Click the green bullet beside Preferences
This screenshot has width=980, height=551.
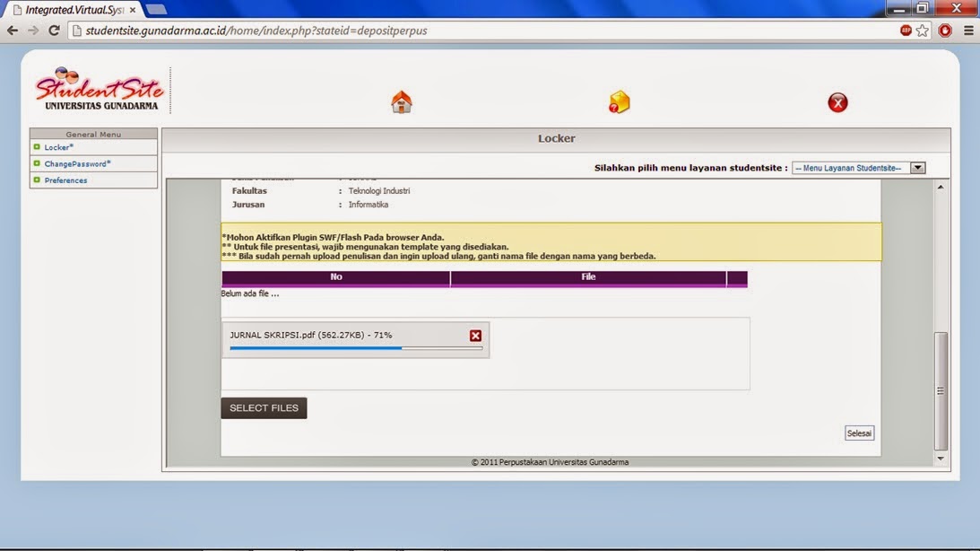tap(37, 179)
